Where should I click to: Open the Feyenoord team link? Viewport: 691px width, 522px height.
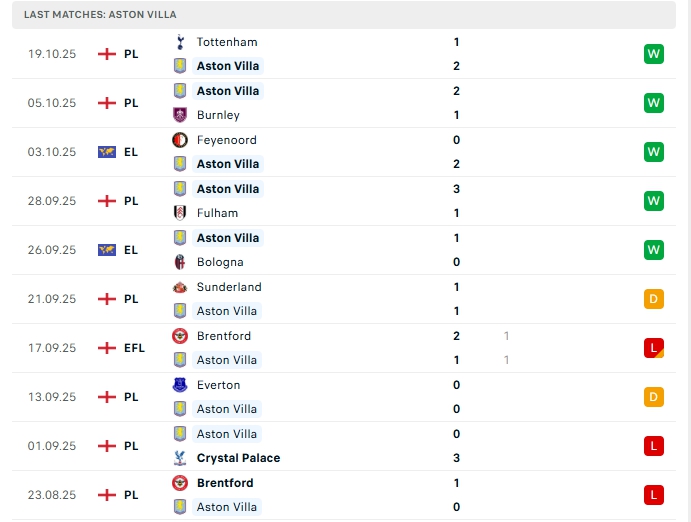click(227, 140)
